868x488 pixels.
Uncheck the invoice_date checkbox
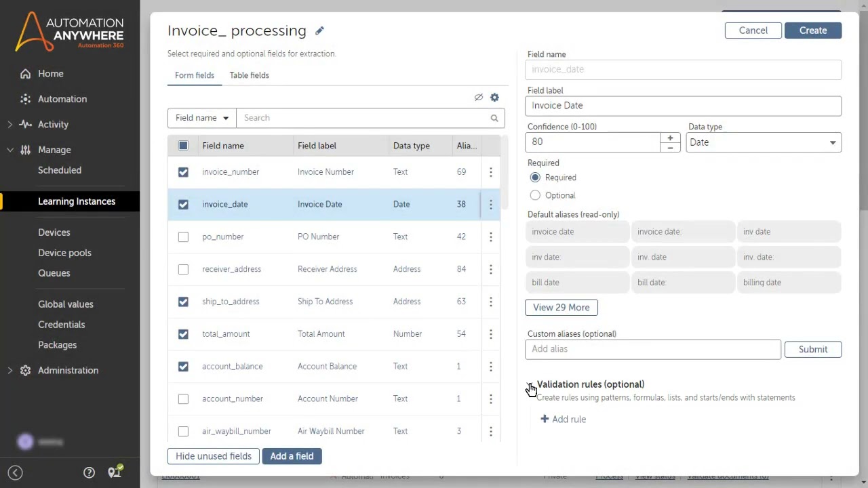pos(183,205)
